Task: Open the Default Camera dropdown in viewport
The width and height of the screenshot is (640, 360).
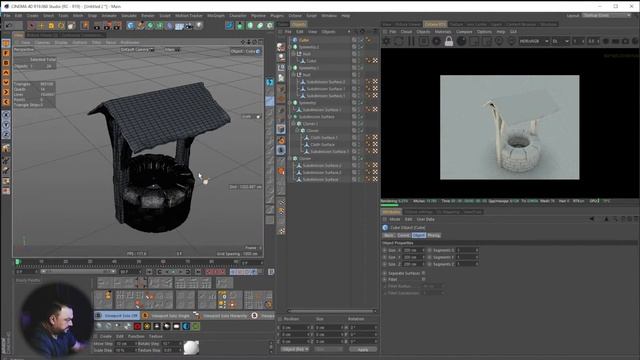Action: [x=138, y=50]
